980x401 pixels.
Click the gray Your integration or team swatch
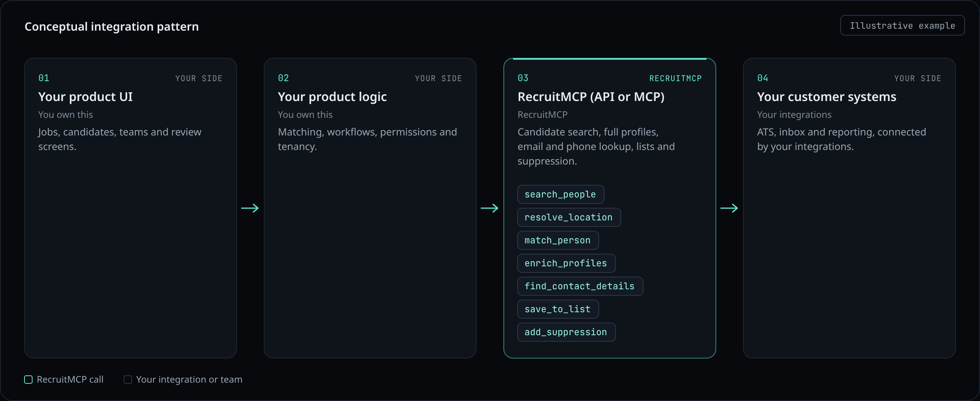[128, 380]
